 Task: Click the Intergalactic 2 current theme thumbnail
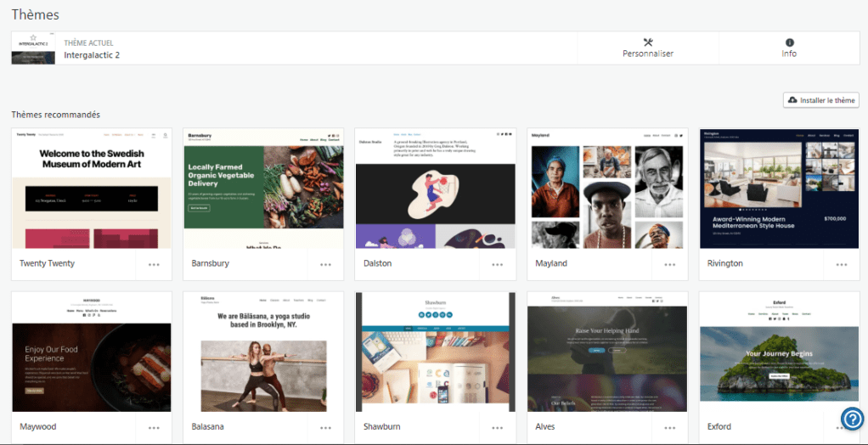coord(33,48)
